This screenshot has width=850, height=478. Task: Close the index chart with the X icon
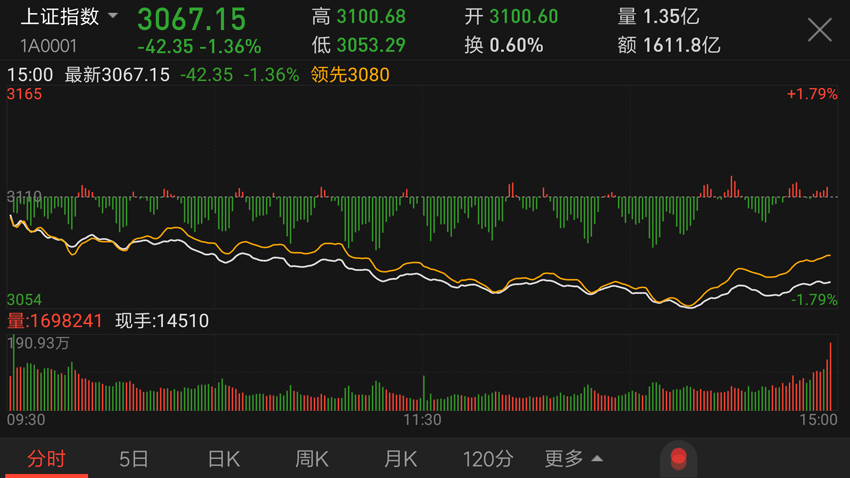click(819, 29)
